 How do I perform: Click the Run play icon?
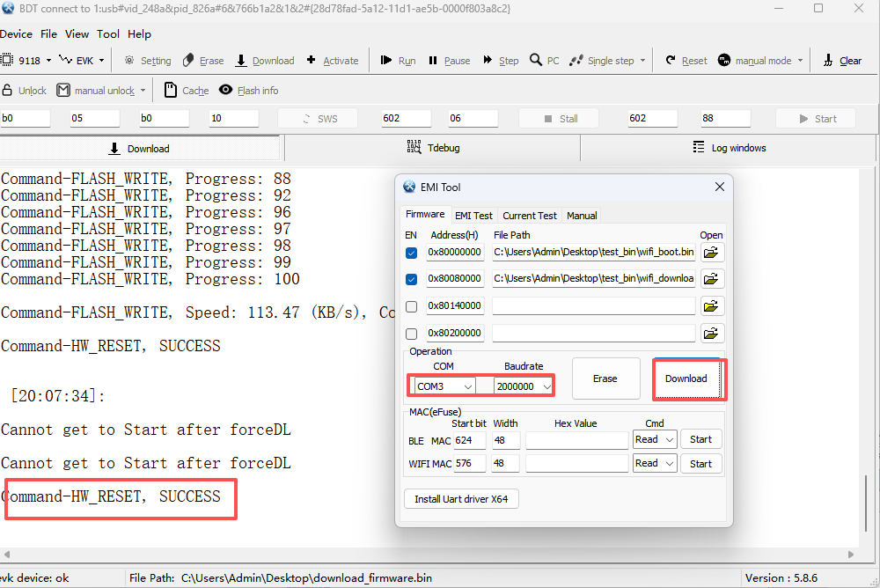386,60
